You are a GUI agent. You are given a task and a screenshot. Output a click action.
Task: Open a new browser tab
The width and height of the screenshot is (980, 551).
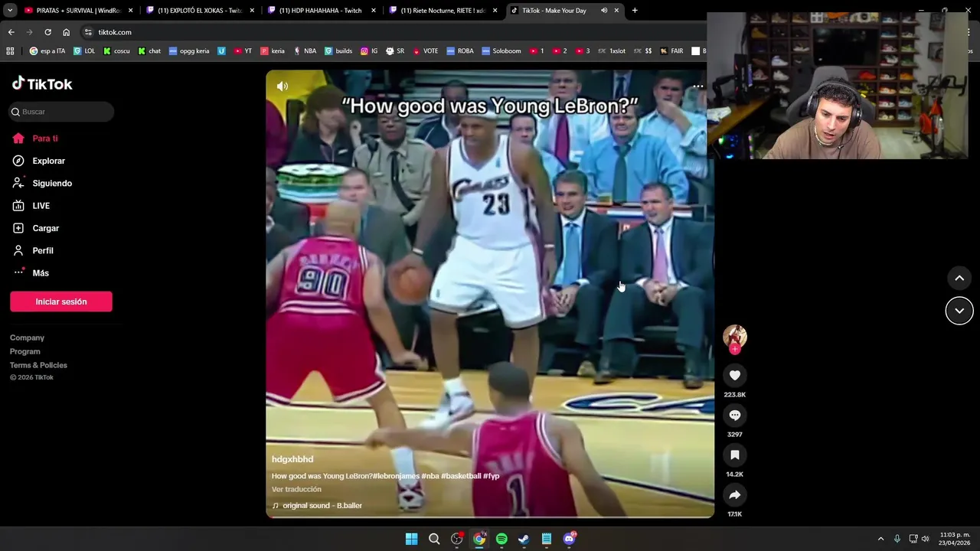(635, 11)
